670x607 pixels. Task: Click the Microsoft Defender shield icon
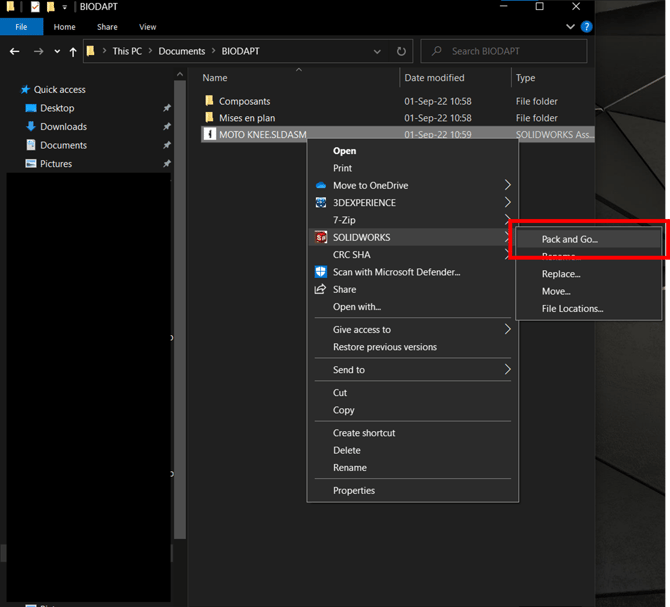coord(321,272)
